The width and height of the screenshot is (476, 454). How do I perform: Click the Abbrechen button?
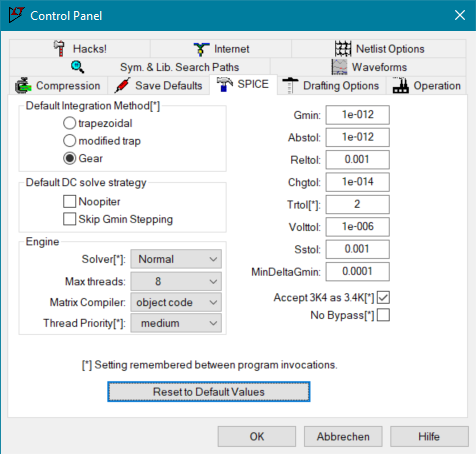point(343,436)
